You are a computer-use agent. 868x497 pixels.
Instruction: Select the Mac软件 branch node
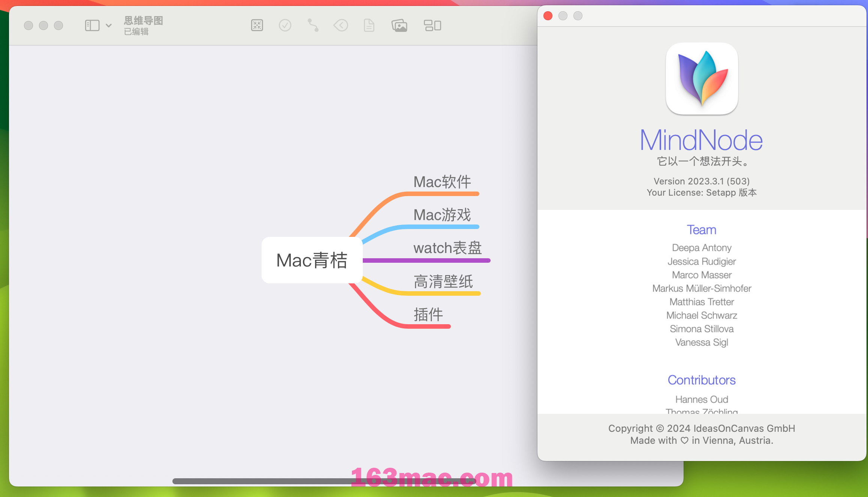442,182
